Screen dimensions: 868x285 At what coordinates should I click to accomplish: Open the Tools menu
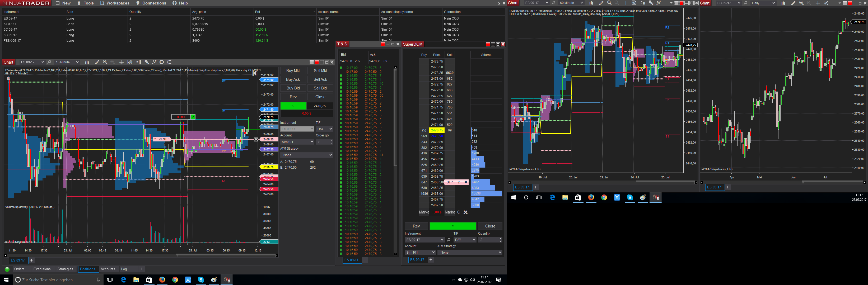[85, 3]
